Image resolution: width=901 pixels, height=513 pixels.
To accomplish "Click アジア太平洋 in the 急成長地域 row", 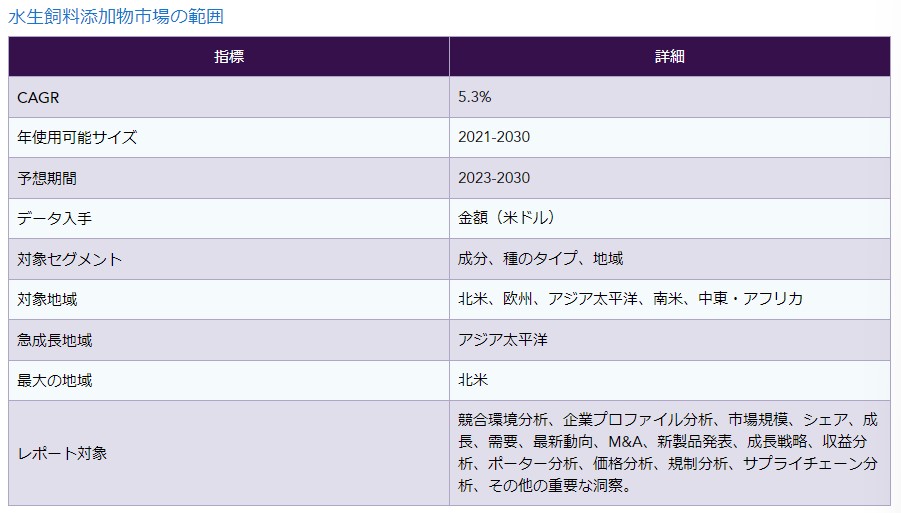I will point(503,340).
